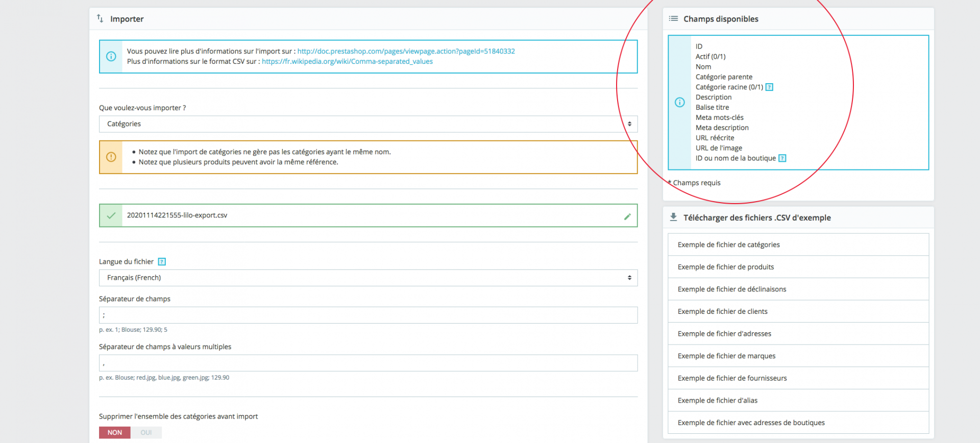Click the pencil edit icon beside the CSV filename
The width and height of the screenshot is (980, 443).
coord(627,216)
